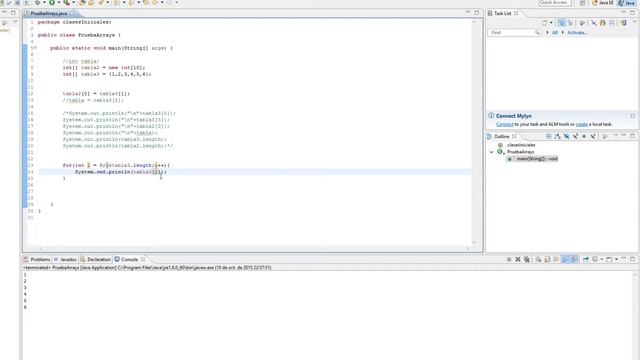
Task: Click the Find field in Task List
Action: (x=514, y=33)
